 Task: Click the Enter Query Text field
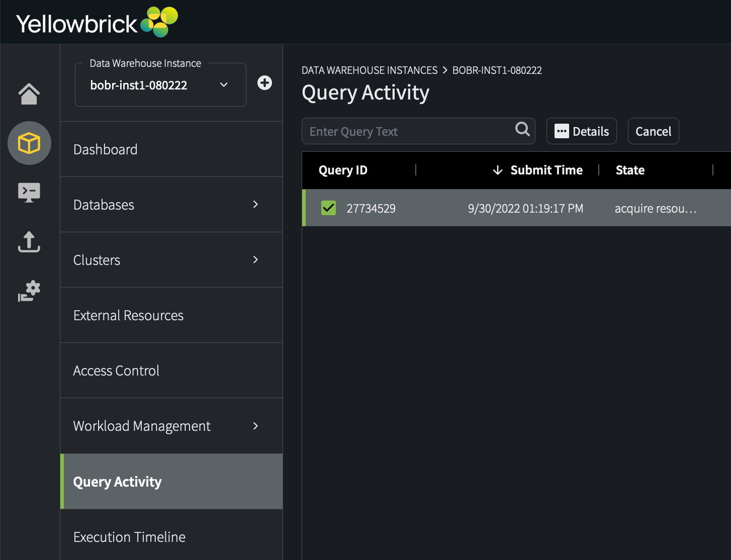point(407,131)
